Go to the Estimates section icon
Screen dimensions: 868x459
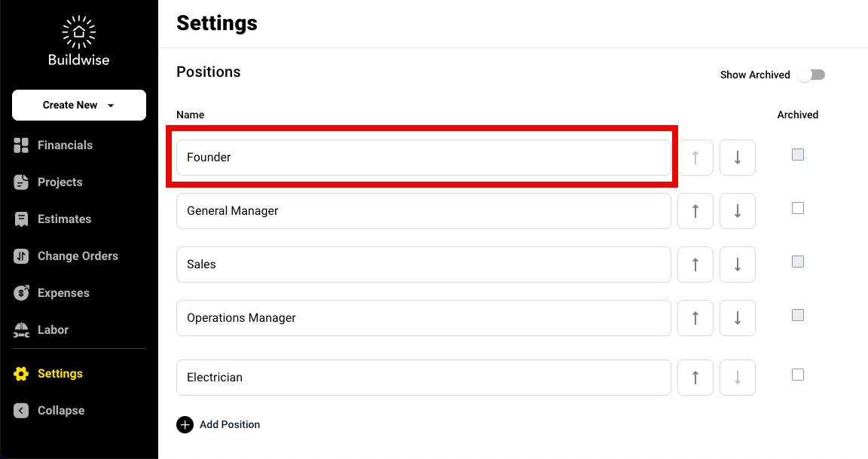[21, 219]
